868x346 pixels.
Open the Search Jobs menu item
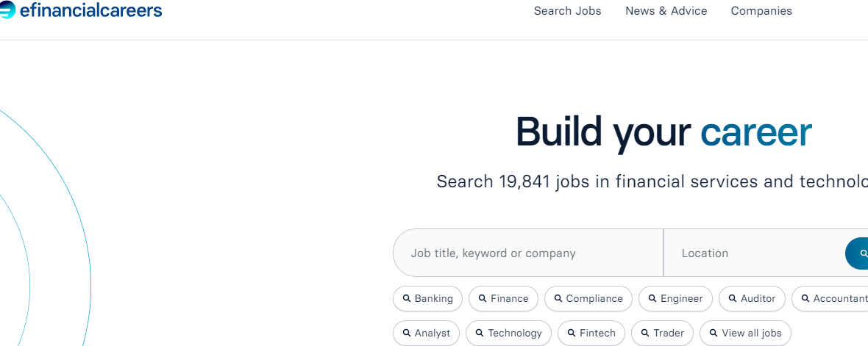click(567, 11)
